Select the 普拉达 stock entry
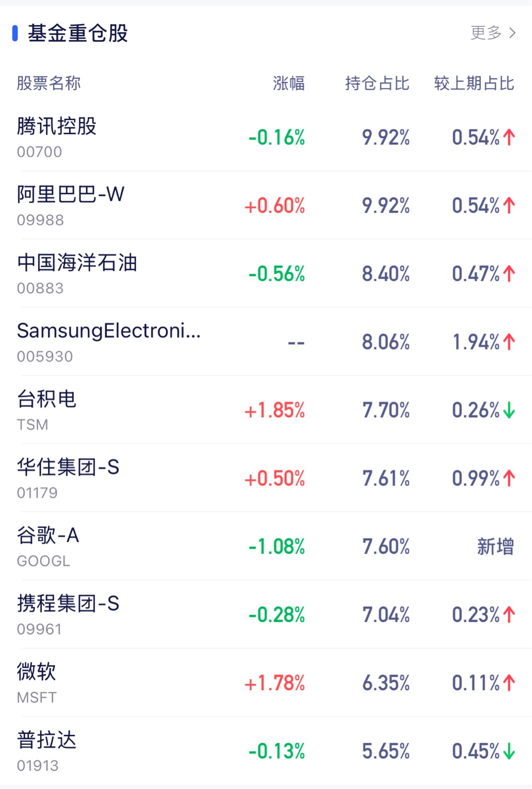 click(x=47, y=741)
